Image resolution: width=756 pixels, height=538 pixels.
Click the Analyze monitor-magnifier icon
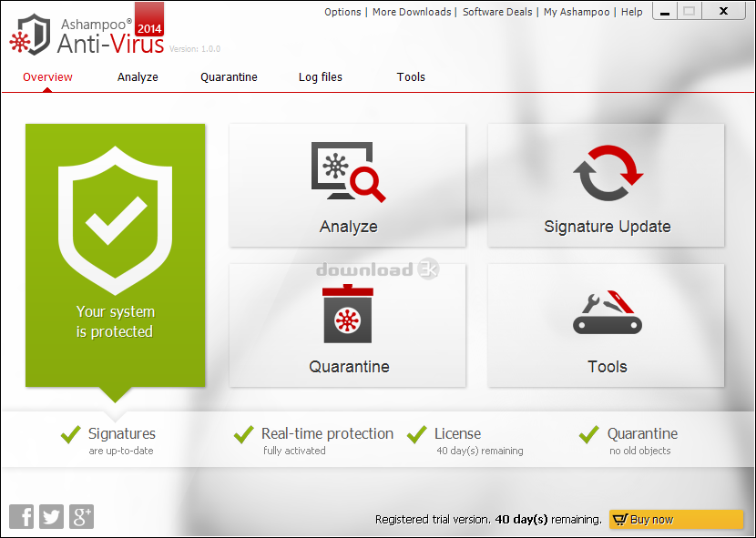(x=349, y=172)
